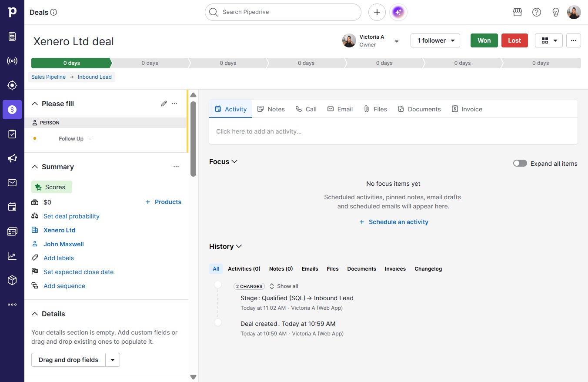Switch to the Email tab

tap(340, 109)
